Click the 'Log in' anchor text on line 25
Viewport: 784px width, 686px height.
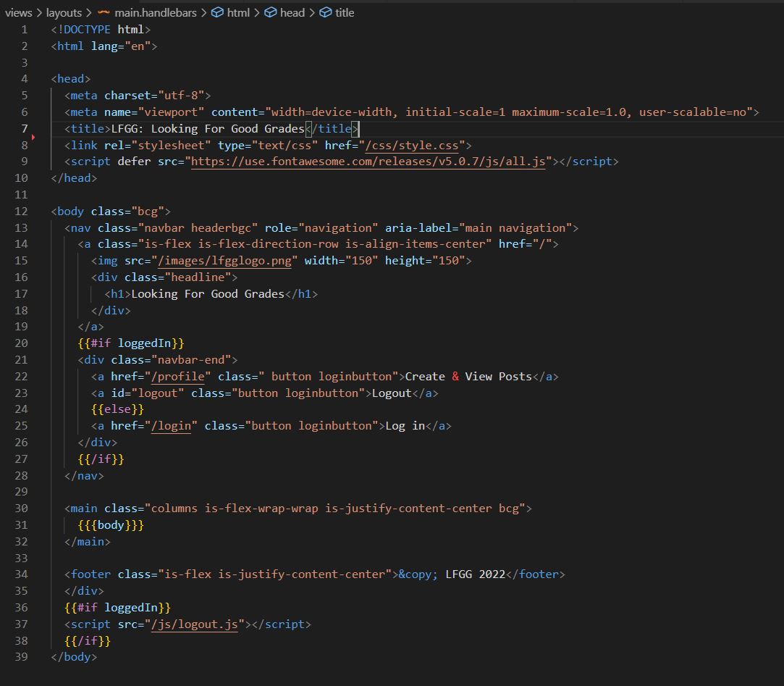pyautogui.click(x=405, y=426)
